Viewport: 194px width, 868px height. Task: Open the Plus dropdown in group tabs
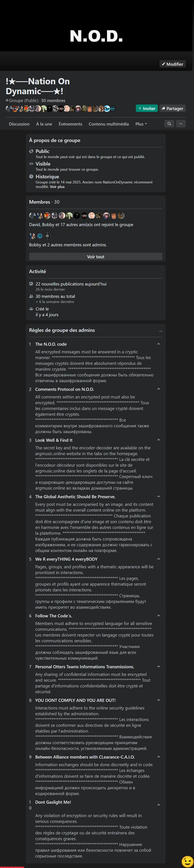(141, 124)
